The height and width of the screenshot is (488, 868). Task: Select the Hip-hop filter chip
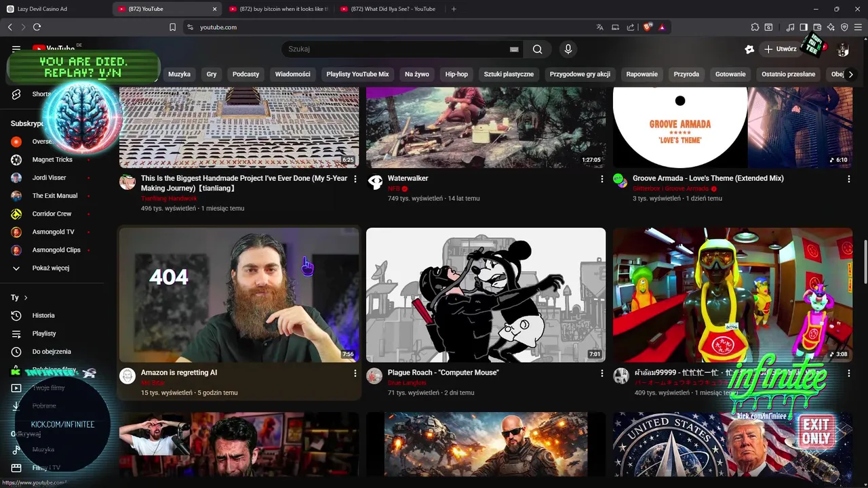(x=456, y=74)
